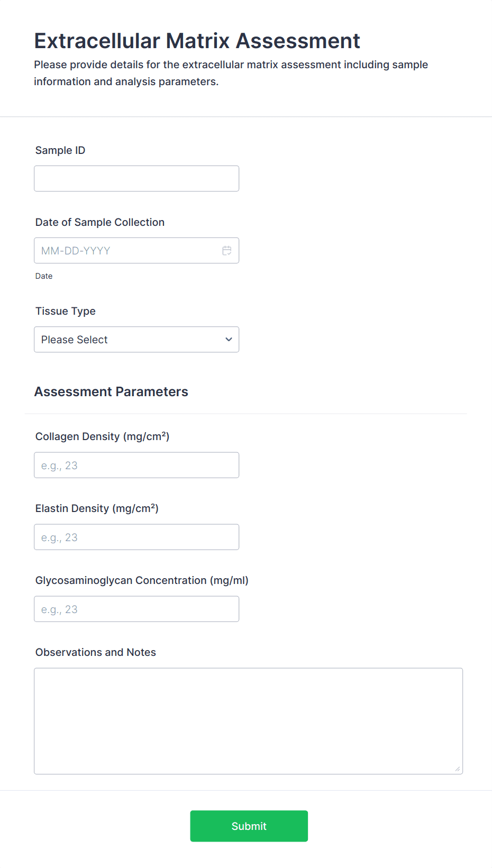The width and height of the screenshot is (492, 868).
Task: Click the Date of Sample Collection label
Action: [100, 222]
